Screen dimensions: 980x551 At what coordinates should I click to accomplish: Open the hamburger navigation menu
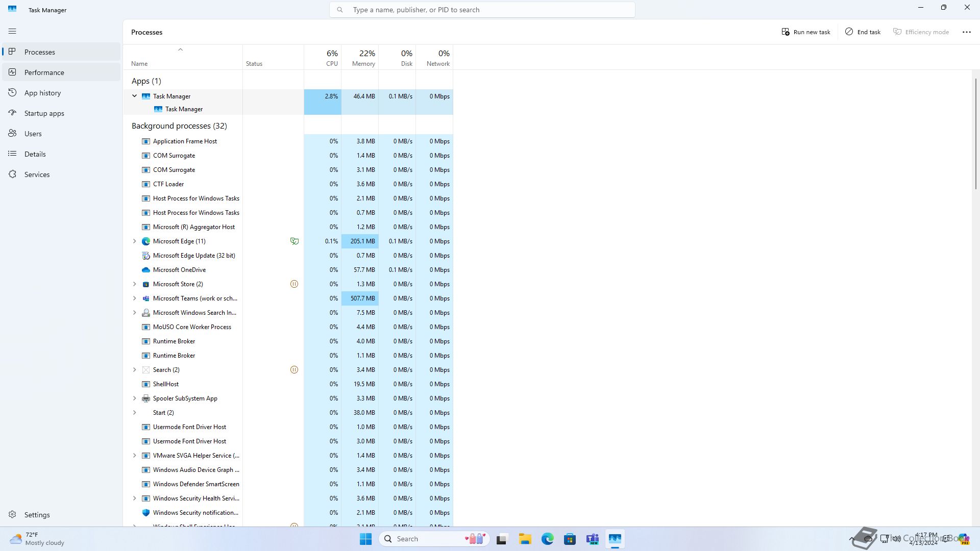(x=12, y=31)
